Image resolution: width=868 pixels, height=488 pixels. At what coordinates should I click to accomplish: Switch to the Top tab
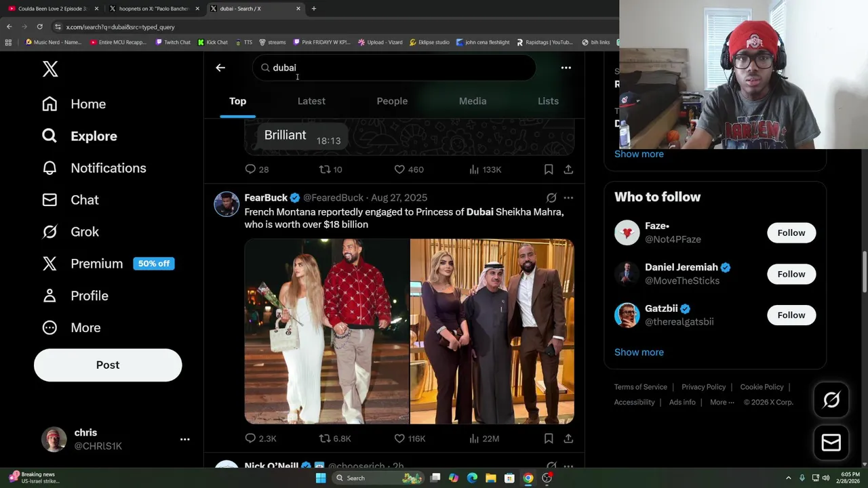point(237,101)
